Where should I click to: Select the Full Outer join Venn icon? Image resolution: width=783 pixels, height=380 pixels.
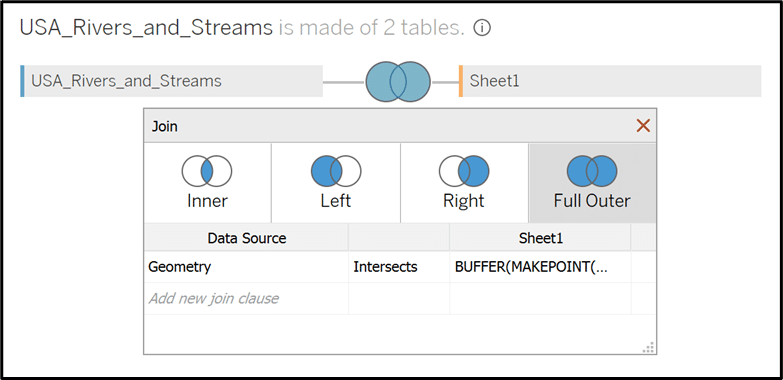592,171
